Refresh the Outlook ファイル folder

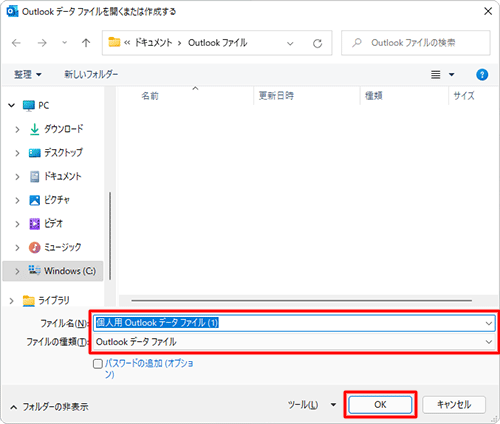[x=317, y=43]
